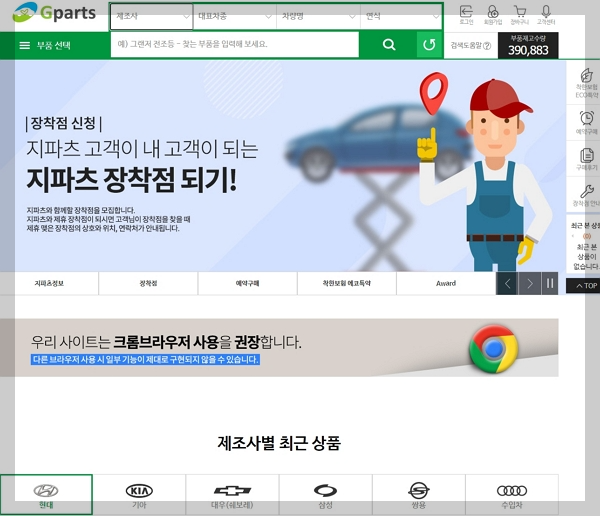This screenshot has width=600, height=516.
Task: Click the Chrome browser recommendation banner
Action: (279, 348)
